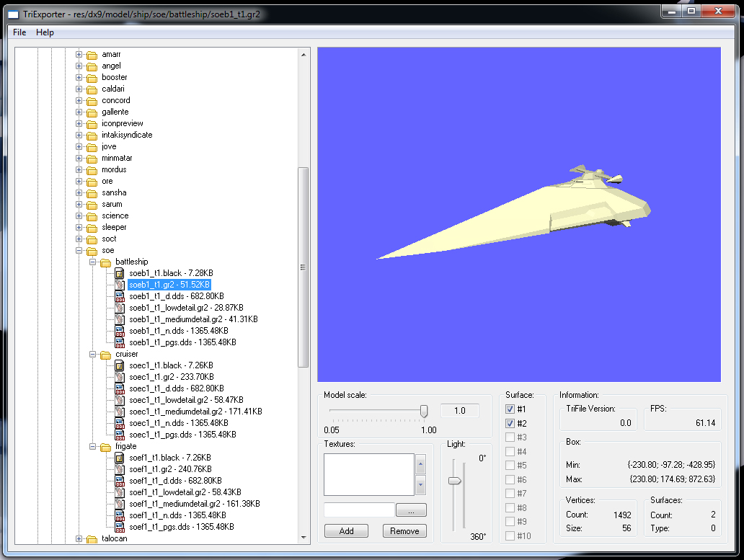Click model icon of soec1_t1.gr2
This screenshot has width=744, height=560.
pos(120,377)
